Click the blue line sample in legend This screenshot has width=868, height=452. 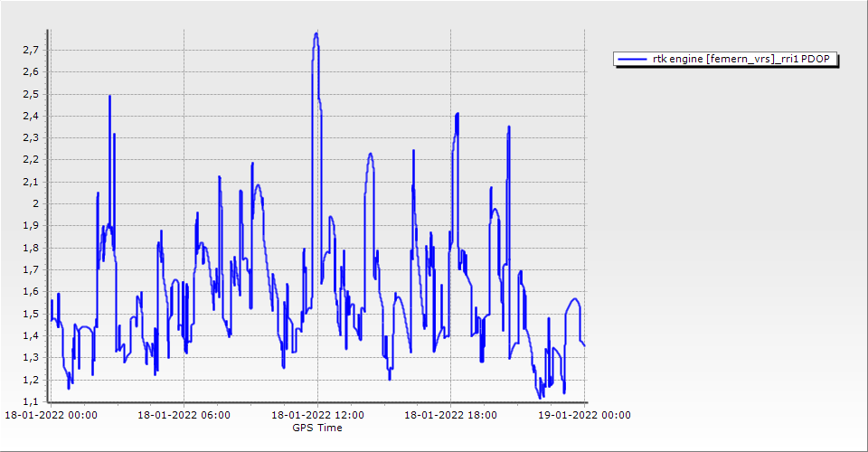pyautogui.click(x=627, y=60)
